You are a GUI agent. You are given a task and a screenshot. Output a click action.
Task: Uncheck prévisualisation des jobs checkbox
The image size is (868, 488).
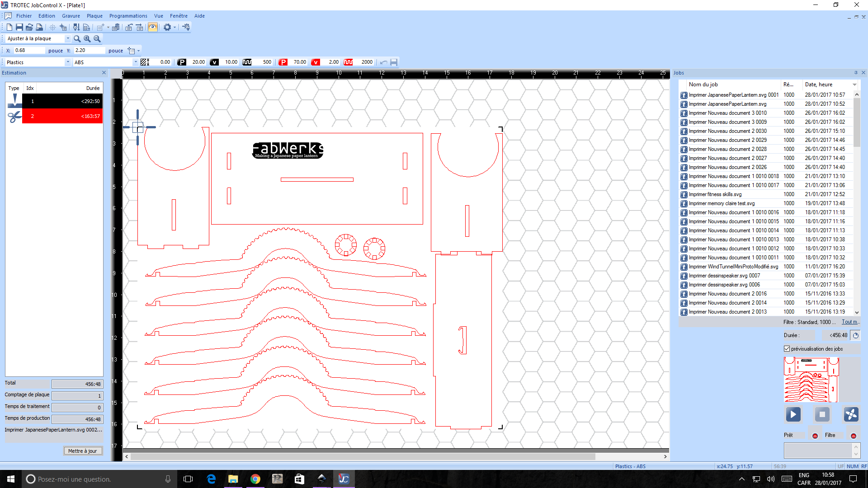[787, 349]
